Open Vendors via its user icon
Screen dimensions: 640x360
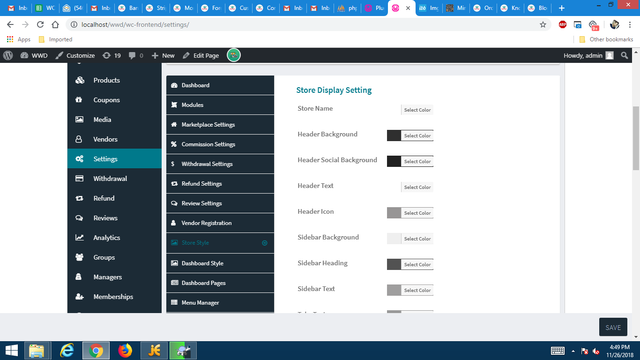coord(79,139)
